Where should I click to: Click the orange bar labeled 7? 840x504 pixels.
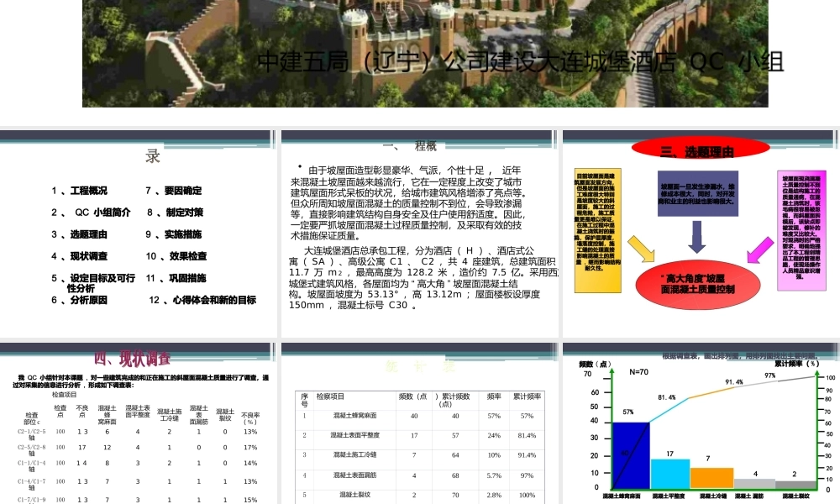[711, 478]
